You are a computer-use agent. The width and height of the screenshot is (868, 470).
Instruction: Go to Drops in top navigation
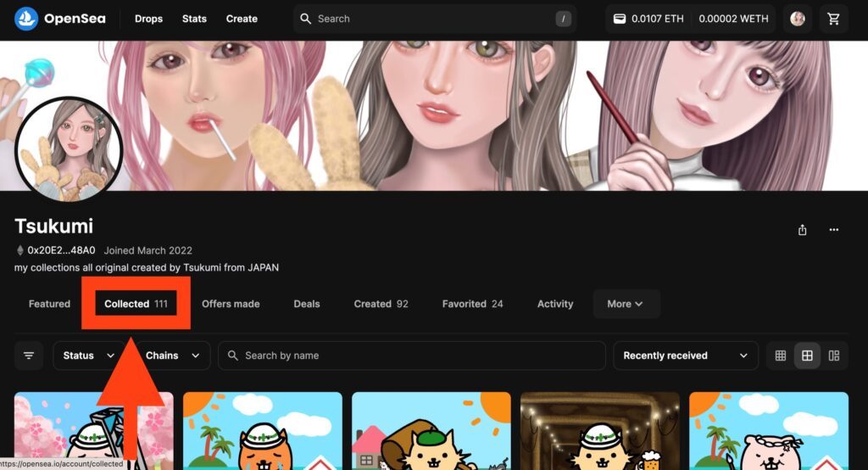pyautogui.click(x=148, y=19)
